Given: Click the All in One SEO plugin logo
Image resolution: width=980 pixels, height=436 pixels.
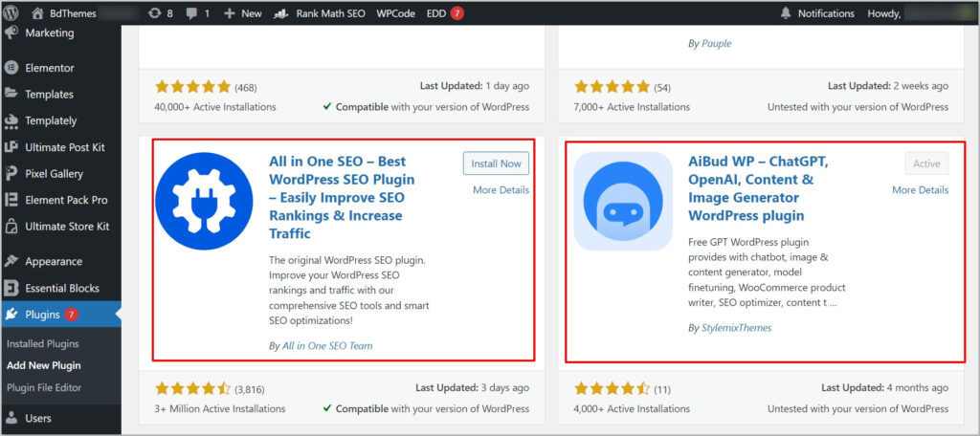Looking at the screenshot, I should [204, 201].
